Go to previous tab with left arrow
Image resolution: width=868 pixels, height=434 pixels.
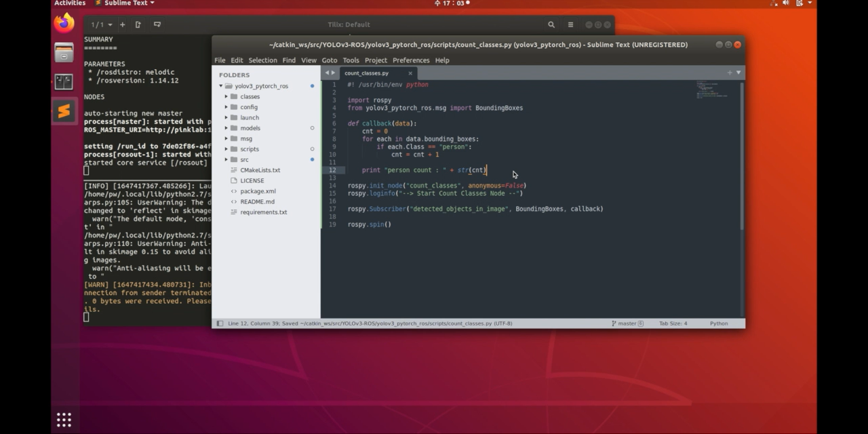327,73
